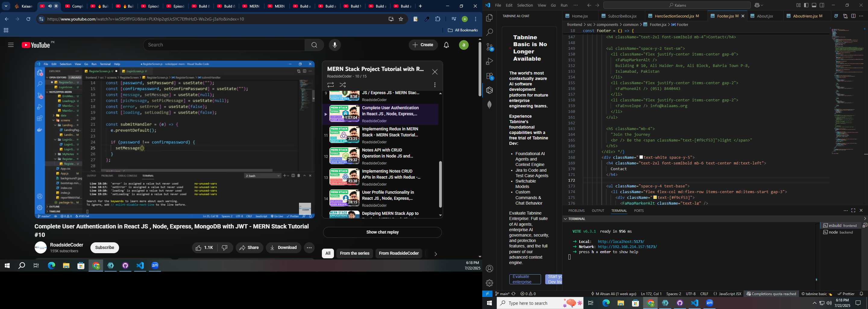
Task: Open the PROBLEMS panel tab
Action: pos(576,211)
